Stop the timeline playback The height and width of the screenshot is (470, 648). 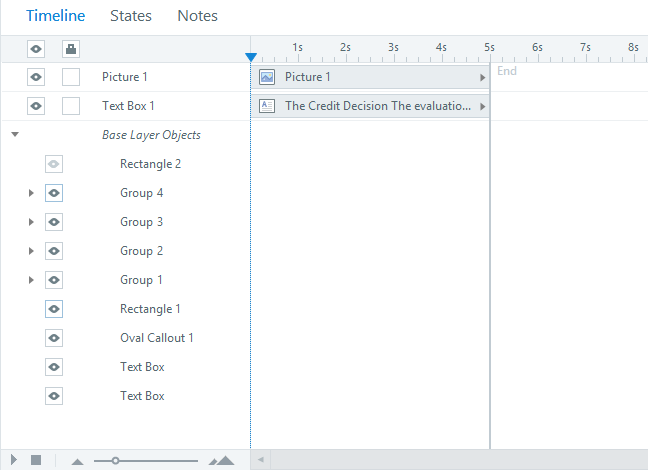click(x=36, y=460)
